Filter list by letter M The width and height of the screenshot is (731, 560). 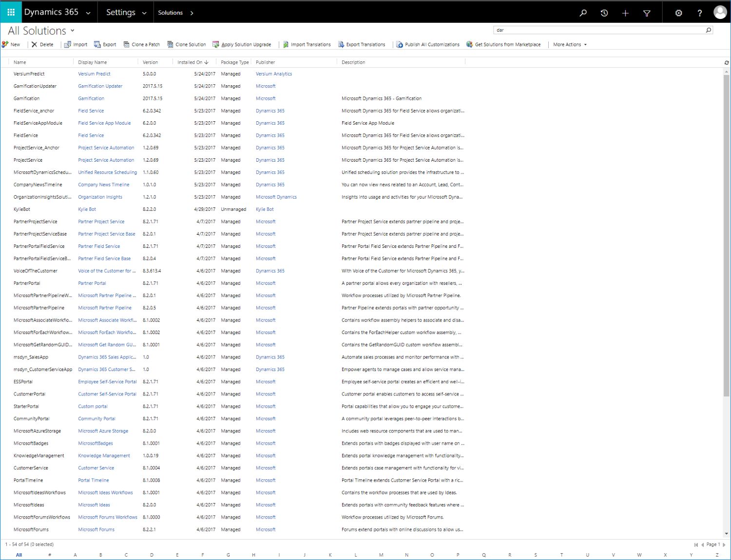[x=381, y=555]
